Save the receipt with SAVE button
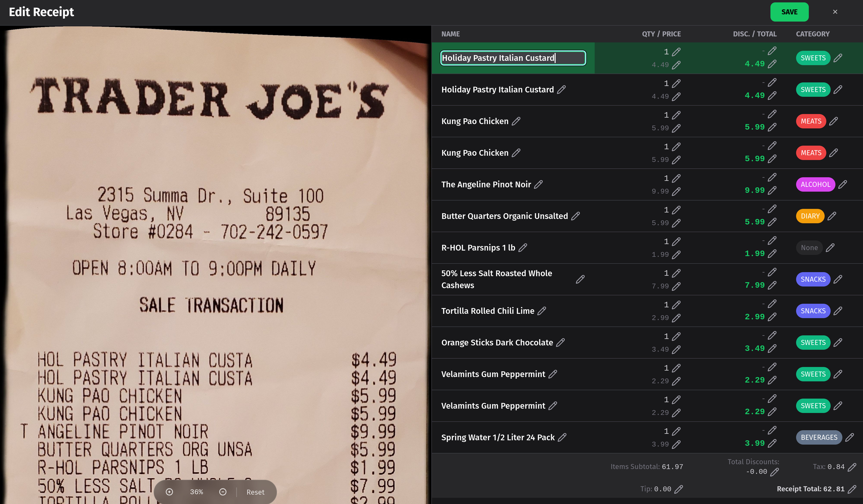The width and height of the screenshot is (863, 504). (x=789, y=12)
